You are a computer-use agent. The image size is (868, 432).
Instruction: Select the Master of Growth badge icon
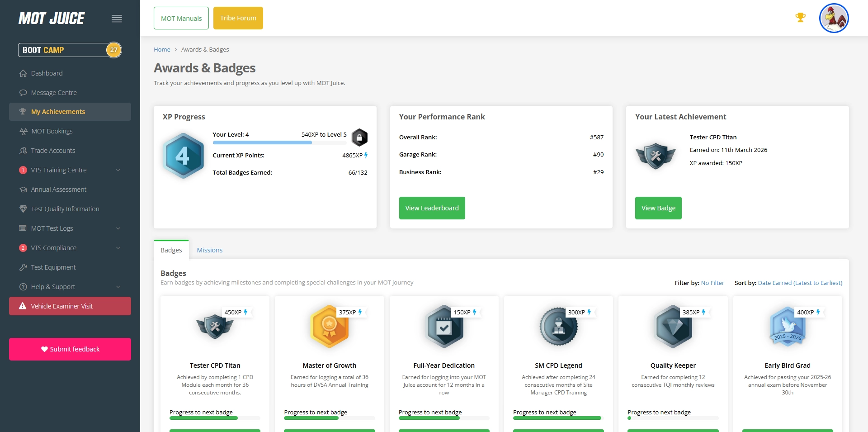coord(329,327)
